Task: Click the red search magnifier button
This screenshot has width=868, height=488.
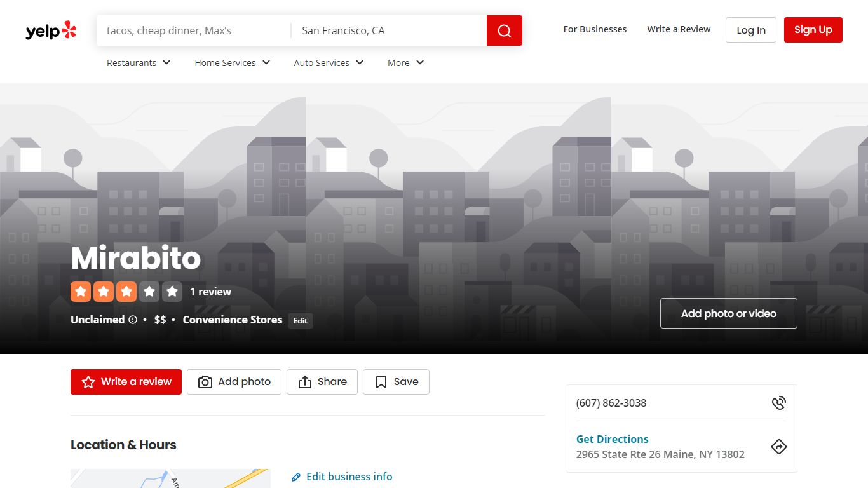Action: pos(505,30)
